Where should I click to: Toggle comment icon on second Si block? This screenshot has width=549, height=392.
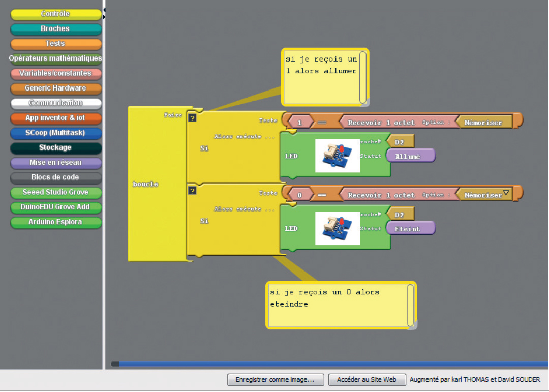point(192,191)
